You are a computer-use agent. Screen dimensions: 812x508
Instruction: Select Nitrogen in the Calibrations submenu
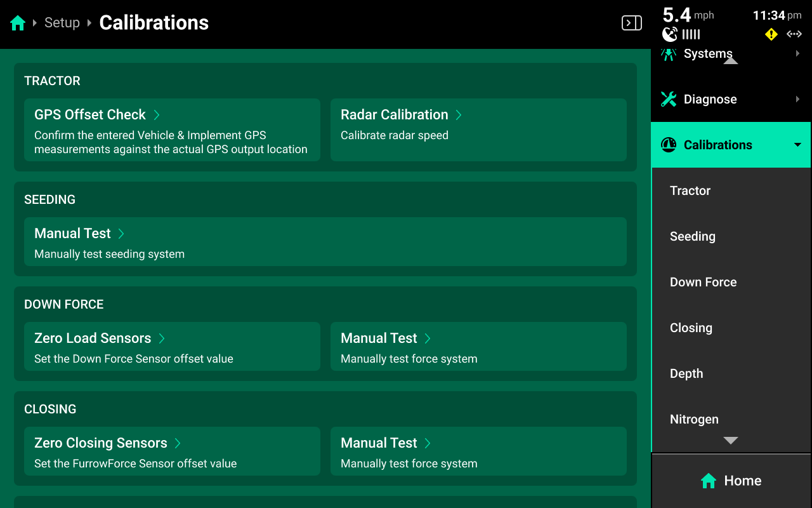(731, 419)
